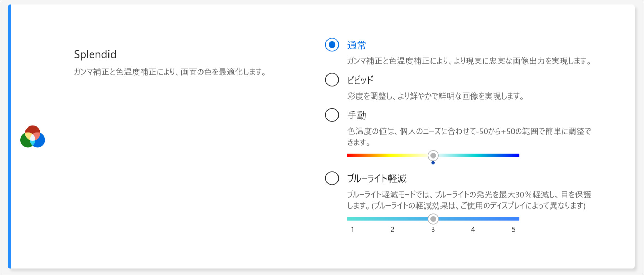Viewport: 644px width, 275px height.
Task: Click the number 3 under the slider
Action: [x=433, y=229]
